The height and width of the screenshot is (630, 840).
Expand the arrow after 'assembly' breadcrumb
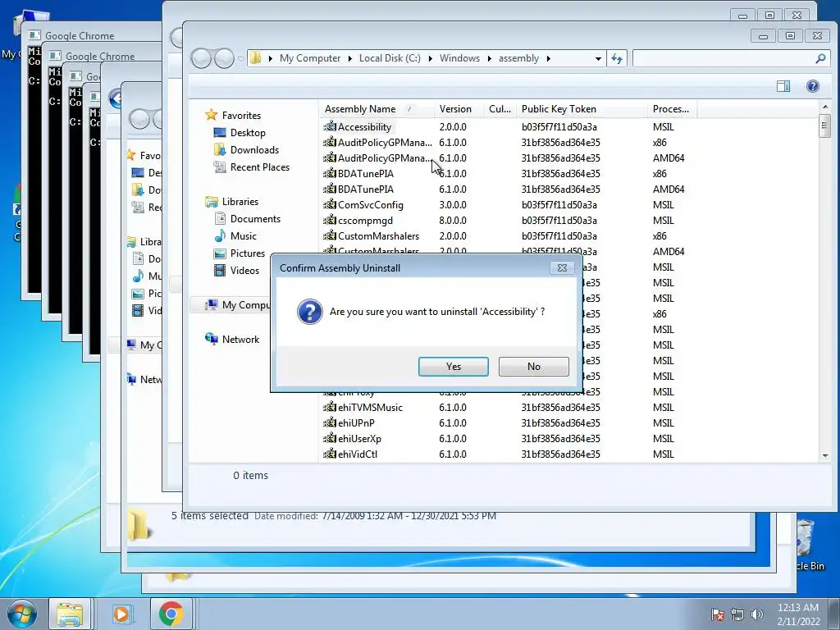tap(549, 58)
